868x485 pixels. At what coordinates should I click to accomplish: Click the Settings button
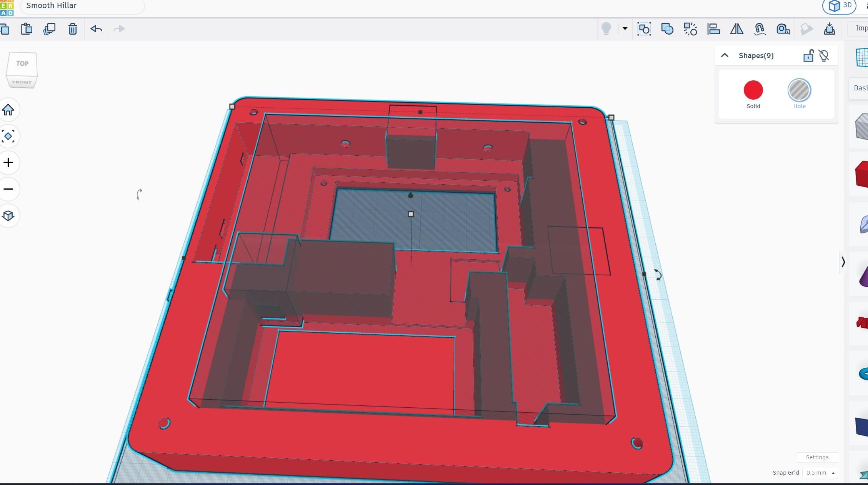[817, 457]
